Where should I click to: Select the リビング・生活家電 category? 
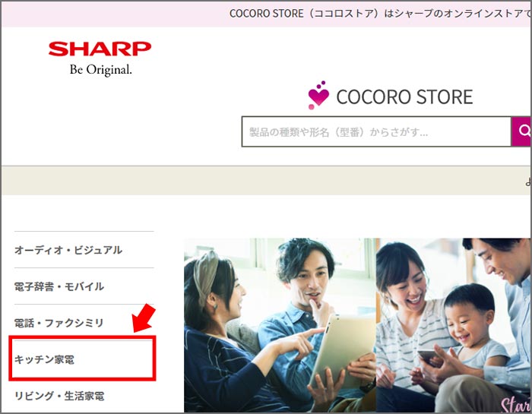point(59,396)
